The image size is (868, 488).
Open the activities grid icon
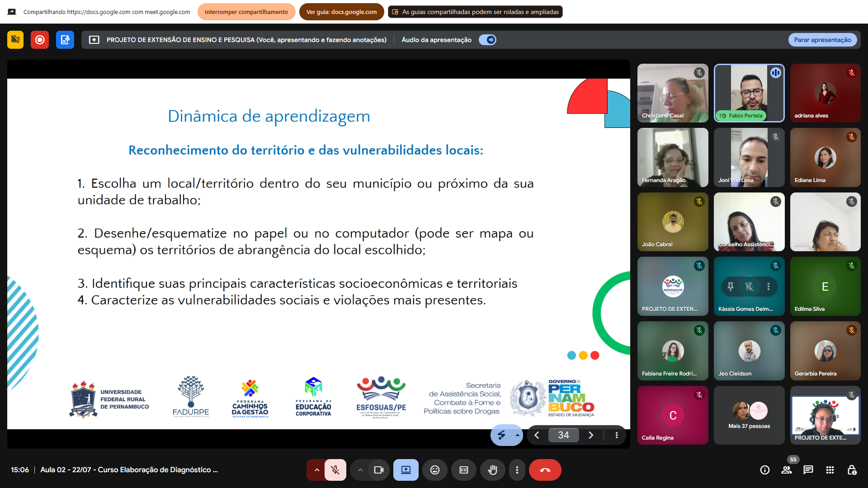pyautogui.click(x=830, y=470)
